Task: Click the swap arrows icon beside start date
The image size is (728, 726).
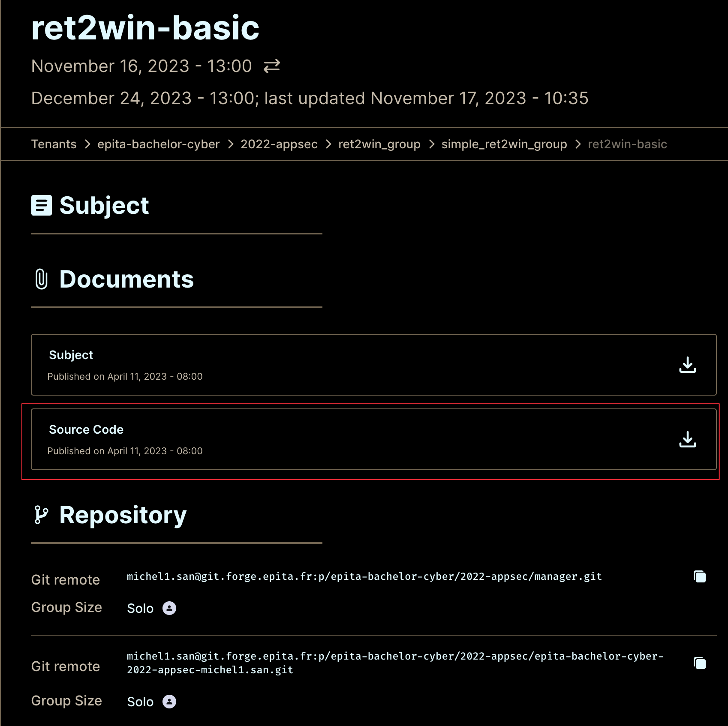Action: pyautogui.click(x=271, y=66)
